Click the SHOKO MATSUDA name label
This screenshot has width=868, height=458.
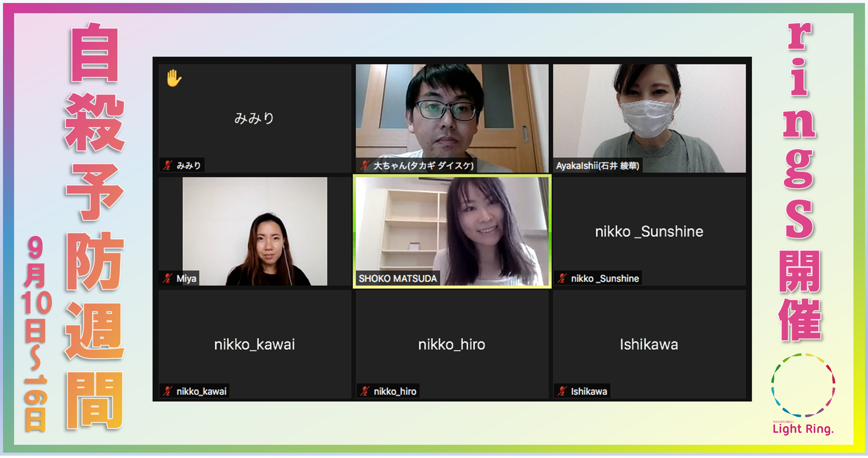pos(398,278)
